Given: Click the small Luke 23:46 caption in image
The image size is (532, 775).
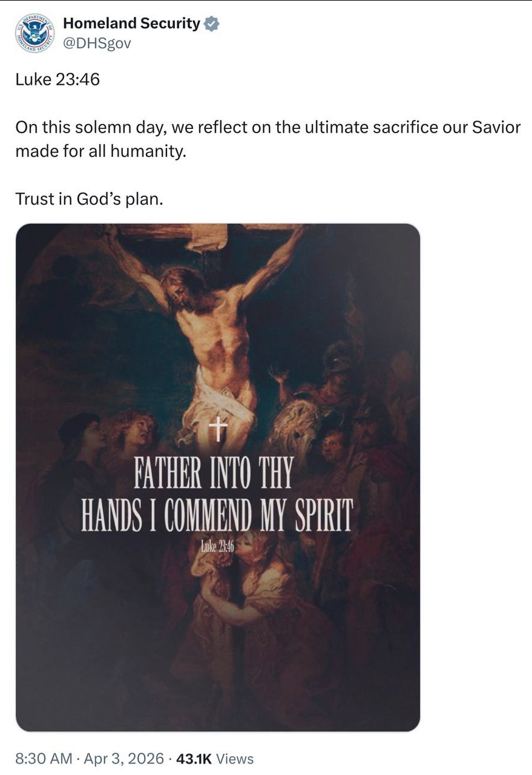Looking at the screenshot, I should coord(217,548).
